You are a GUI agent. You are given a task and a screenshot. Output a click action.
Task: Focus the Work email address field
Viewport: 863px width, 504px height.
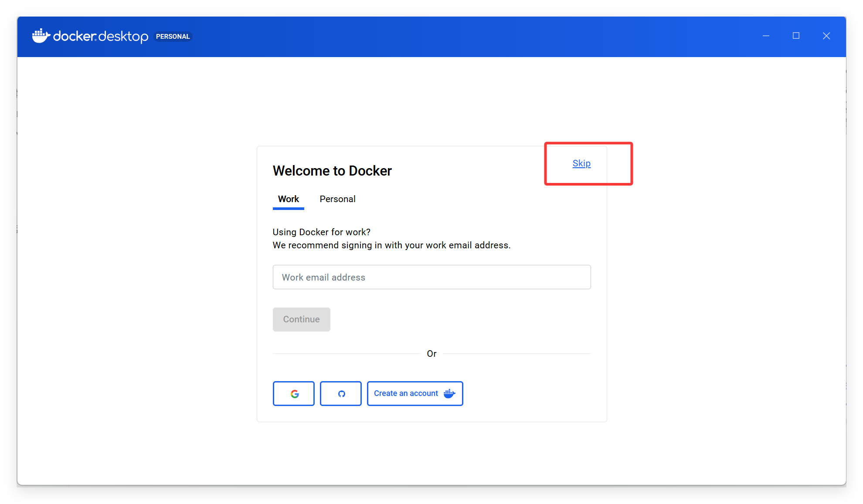click(x=431, y=277)
